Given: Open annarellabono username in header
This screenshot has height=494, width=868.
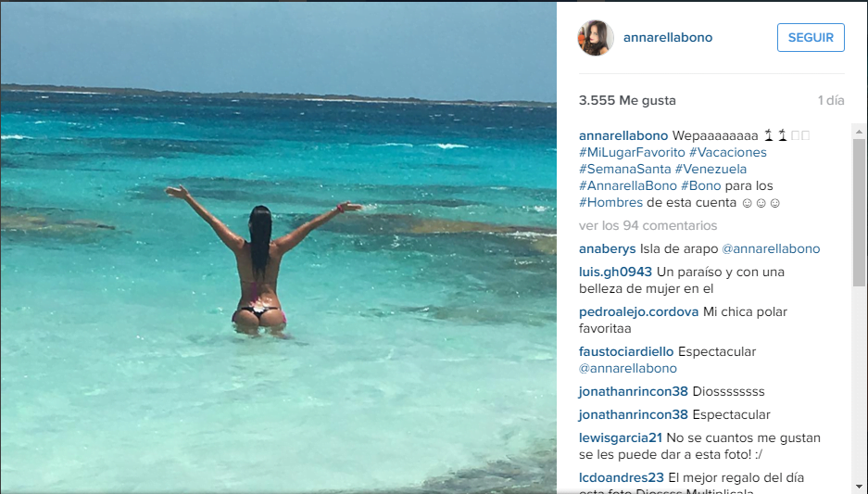Looking at the screenshot, I should click(668, 38).
